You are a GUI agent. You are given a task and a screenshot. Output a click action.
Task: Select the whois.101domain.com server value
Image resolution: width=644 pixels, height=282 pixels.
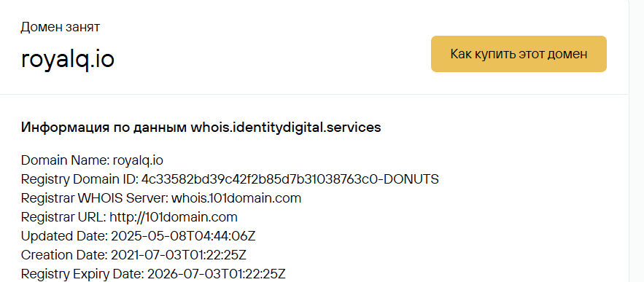click(236, 198)
